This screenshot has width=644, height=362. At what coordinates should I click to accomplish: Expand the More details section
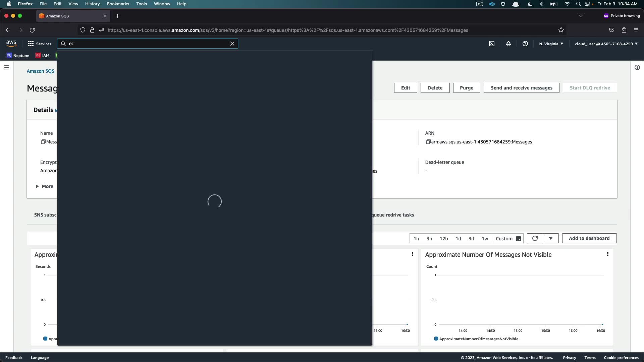click(44, 186)
